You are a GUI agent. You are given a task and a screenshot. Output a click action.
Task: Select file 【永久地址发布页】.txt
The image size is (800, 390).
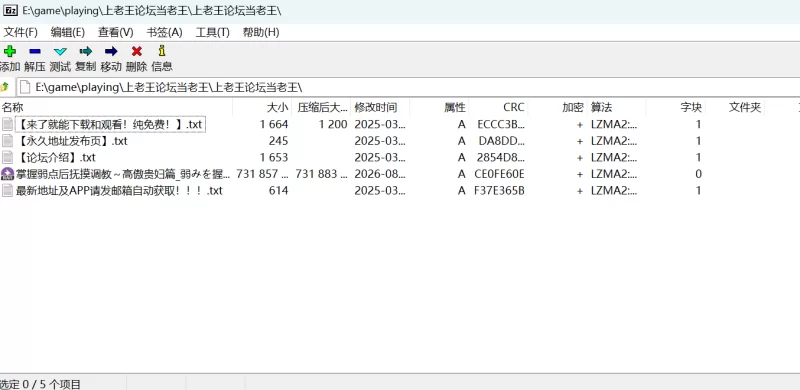72,140
